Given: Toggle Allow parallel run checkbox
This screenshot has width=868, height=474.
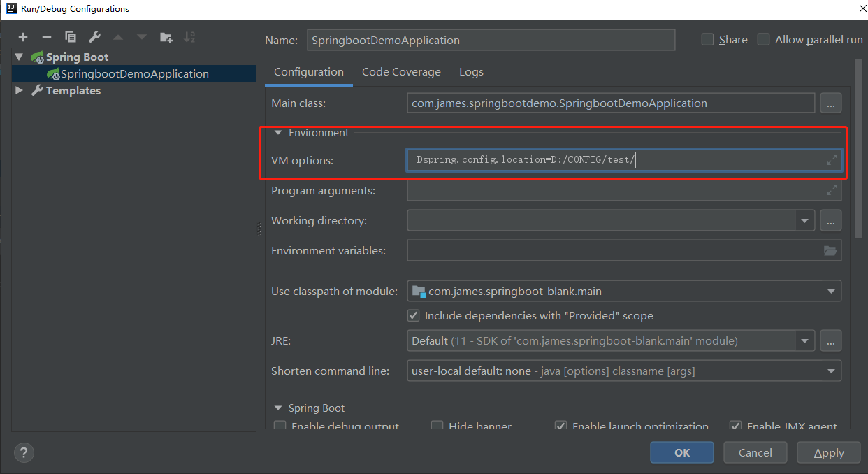Looking at the screenshot, I should [764, 40].
